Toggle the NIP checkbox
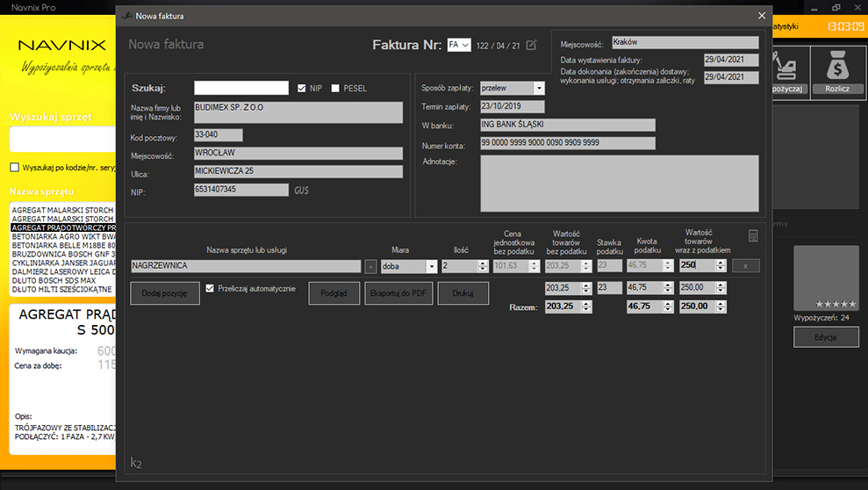Image resolution: width=868 pixels, height=490 pixels. (x=302, y=88)
